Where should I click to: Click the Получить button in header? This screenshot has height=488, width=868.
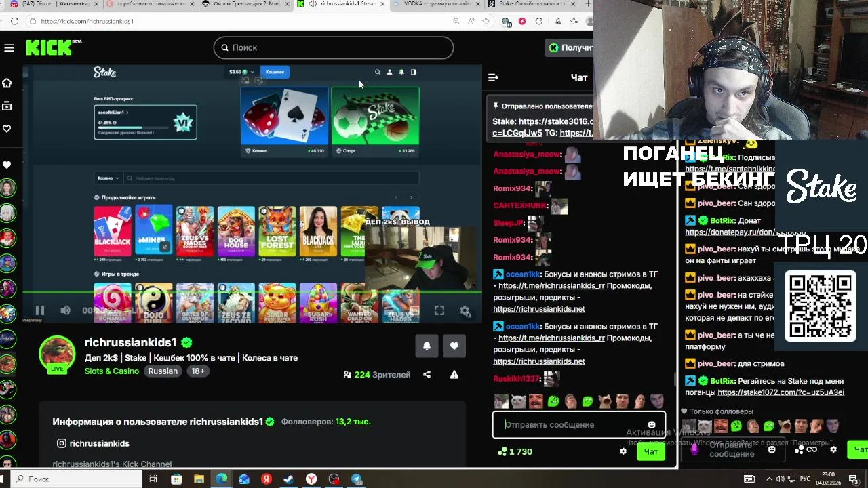coord(570,47)
